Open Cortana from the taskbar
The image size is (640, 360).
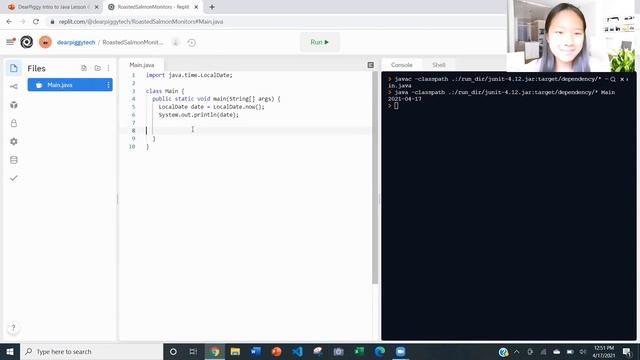[173, 351]
